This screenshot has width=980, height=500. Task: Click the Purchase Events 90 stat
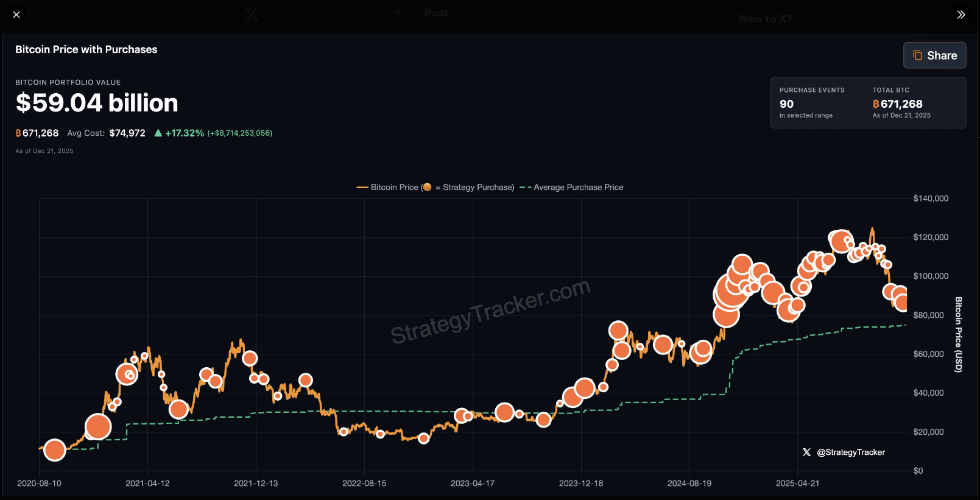(786, 104)
